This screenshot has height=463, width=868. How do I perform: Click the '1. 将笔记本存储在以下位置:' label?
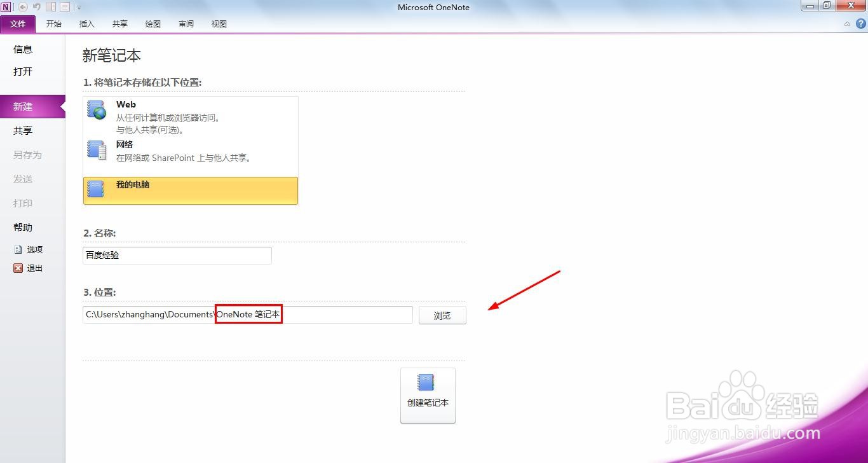click(143, 83)
